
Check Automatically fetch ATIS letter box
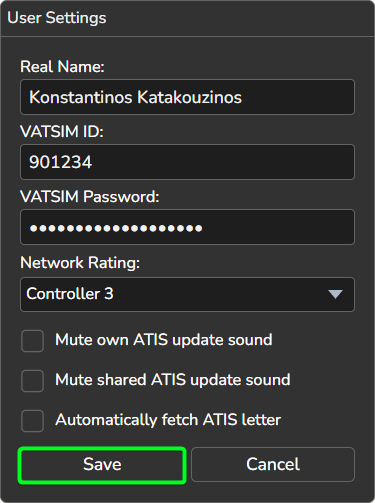coord(32,421)
